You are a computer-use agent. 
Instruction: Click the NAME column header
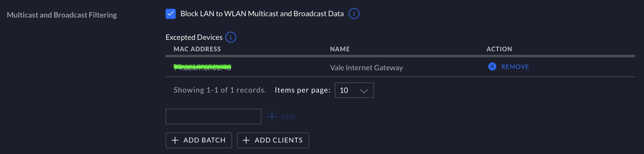(340, 49)
